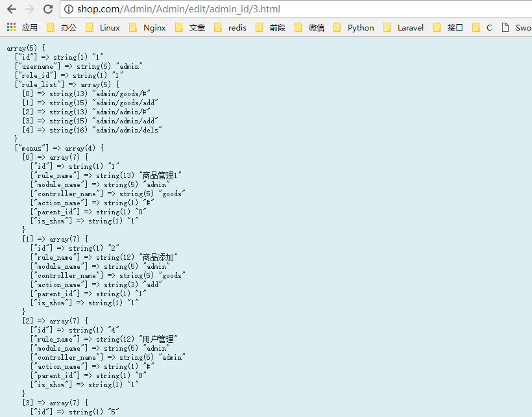This screenshot has width=532, height=417.
Task: Click the forward navigation arrow
Action: (30, 9)
